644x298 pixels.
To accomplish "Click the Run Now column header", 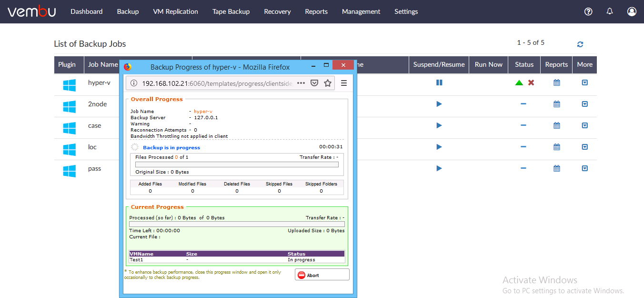I will [489, 64].
